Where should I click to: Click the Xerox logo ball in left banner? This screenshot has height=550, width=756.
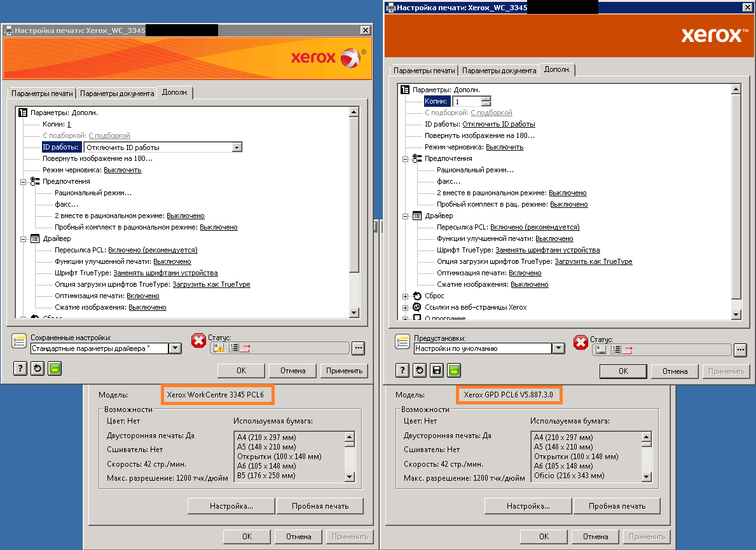[x=350, y=58]
